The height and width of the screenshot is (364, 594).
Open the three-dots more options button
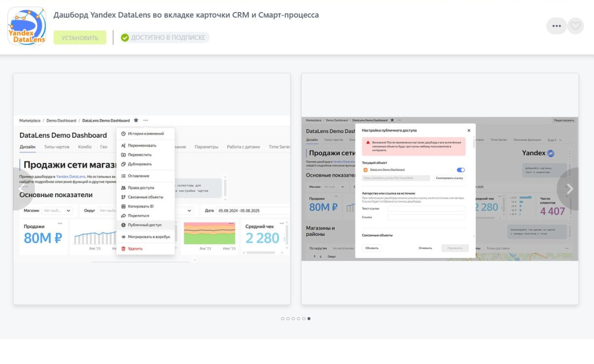[x=556, y=26]
